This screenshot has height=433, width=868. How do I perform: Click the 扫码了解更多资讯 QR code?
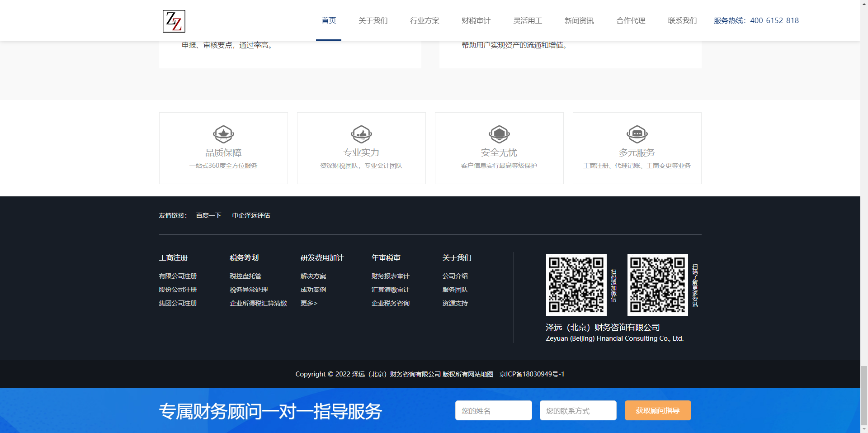657,285
